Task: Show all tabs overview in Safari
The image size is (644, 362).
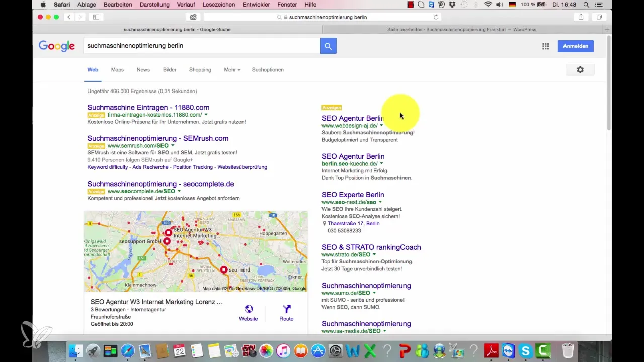Action: (599, 17)
